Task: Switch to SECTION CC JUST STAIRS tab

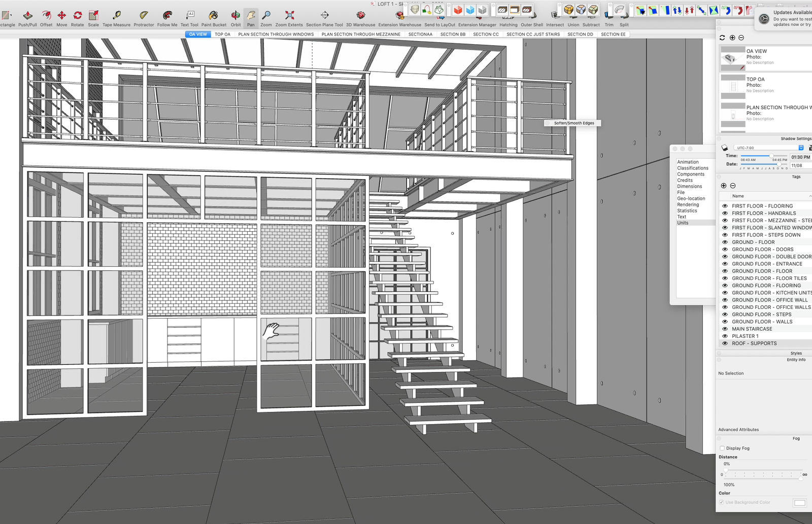Action: pos(533,34)
